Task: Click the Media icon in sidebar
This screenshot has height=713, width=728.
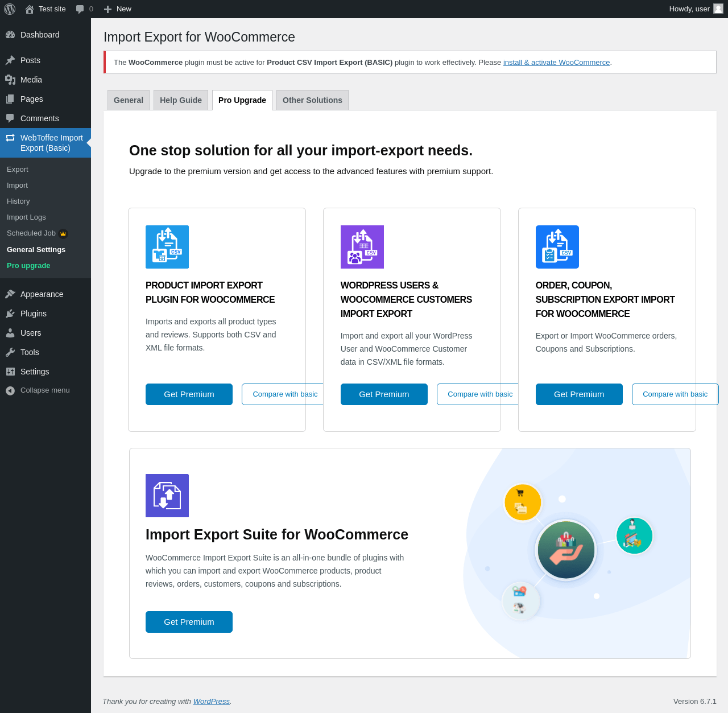Action: pyautogui.click(x=10, y=80)
